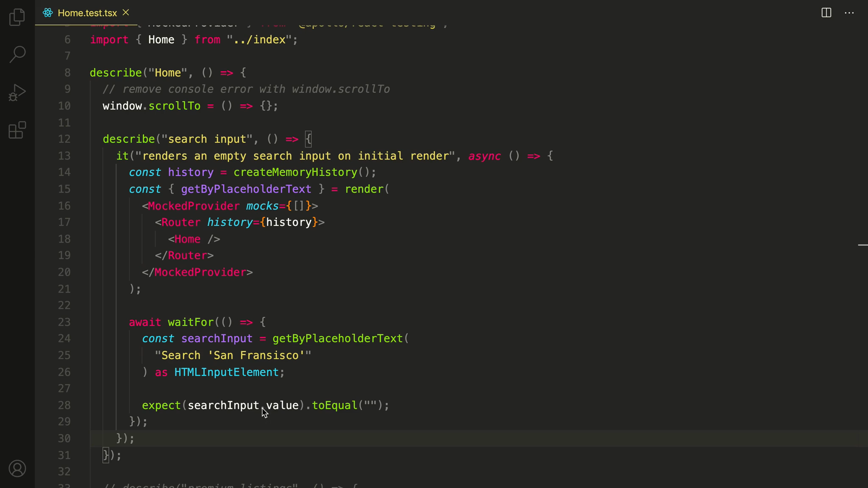Open the Explorer files view
Screen dimensions: 868x488
(x=17, y=17)
